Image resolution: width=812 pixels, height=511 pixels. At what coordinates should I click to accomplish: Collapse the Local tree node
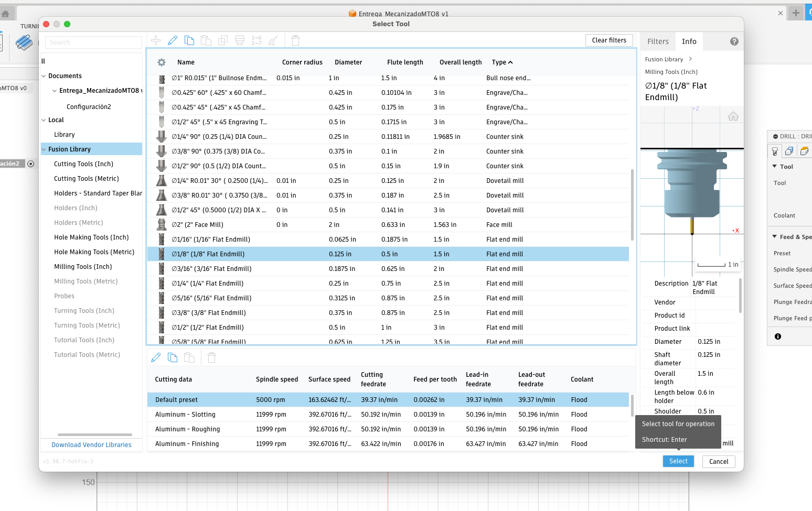[x=44, y=120]
